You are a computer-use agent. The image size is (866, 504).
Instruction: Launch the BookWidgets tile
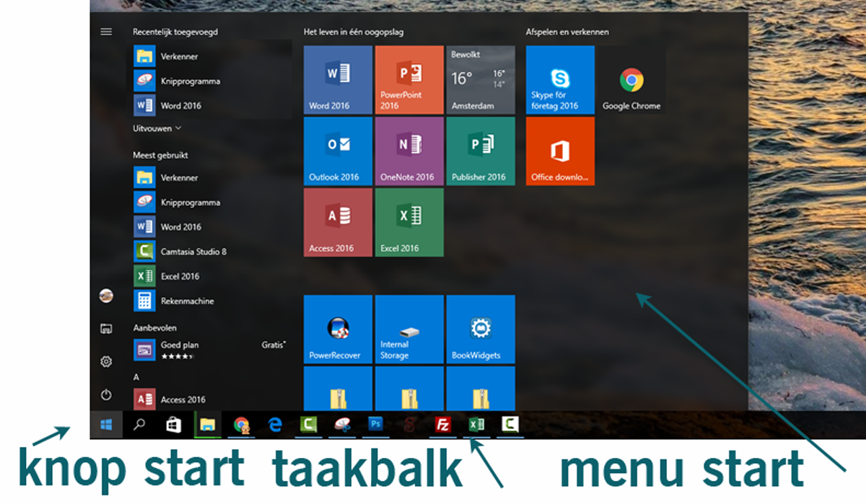(481, 329)
